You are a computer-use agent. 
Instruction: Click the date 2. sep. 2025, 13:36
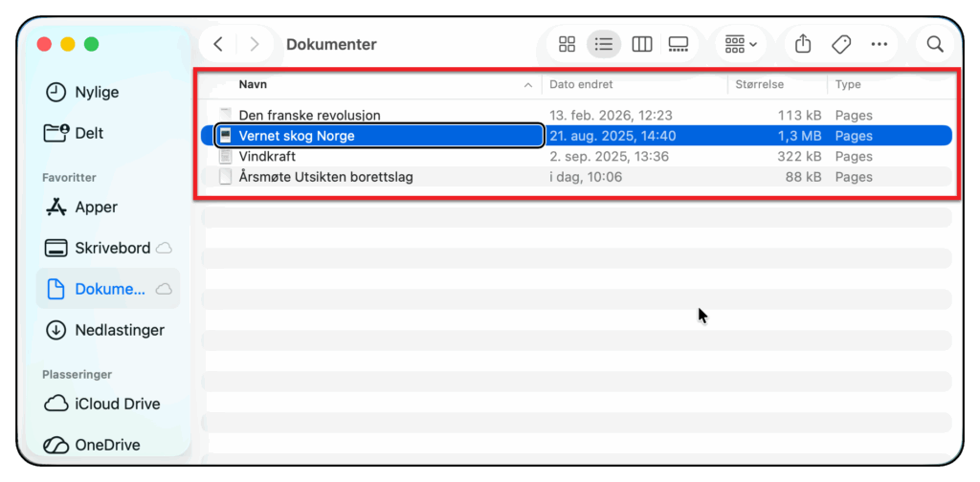tap(609, 156)
